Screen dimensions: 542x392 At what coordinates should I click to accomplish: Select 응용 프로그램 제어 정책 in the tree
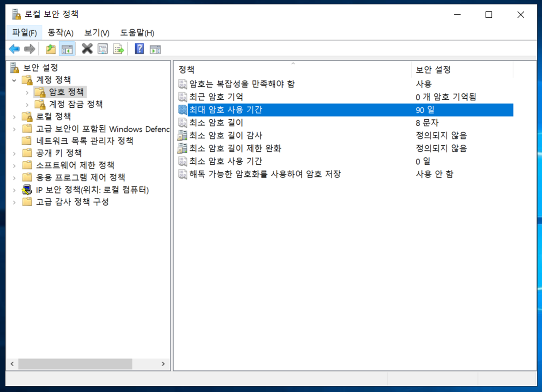point(81,177)
